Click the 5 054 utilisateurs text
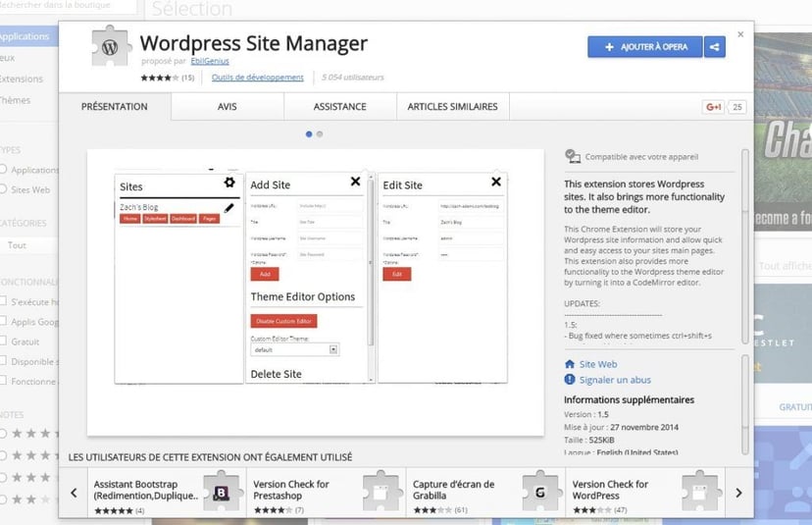This screenshot has width=812, height=525. pyautogui.click(x=353, y=78)
